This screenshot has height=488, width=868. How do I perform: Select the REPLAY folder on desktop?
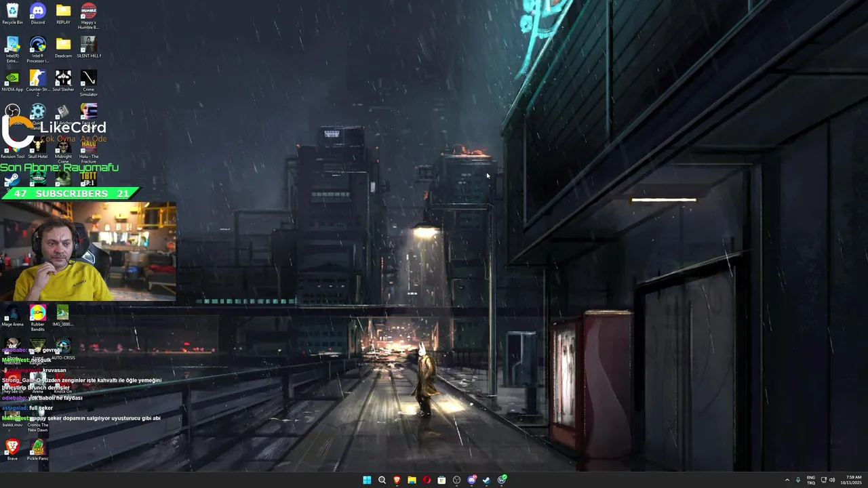pos(63,14)
